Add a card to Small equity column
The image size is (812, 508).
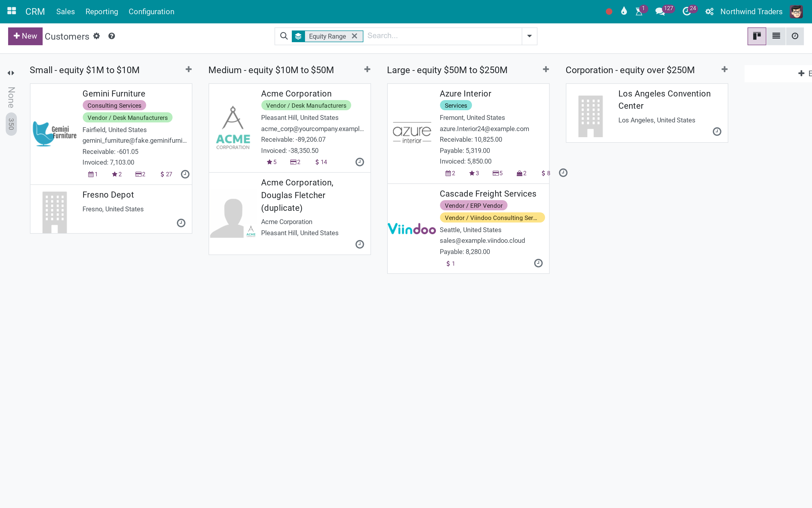[189, 70]
